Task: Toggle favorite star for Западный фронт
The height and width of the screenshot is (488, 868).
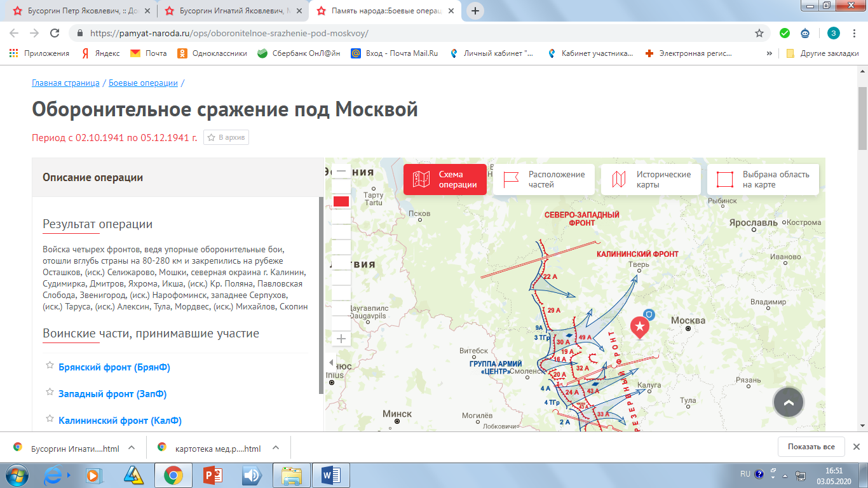Action: [50, 393]
